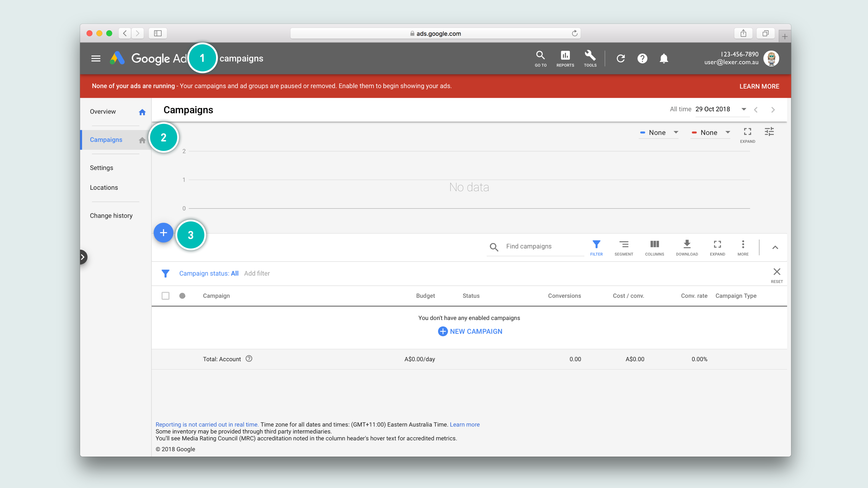The image size is (868, 488).
Task: Open the blue None metric dropdown
Action: [x=659, y=133]
